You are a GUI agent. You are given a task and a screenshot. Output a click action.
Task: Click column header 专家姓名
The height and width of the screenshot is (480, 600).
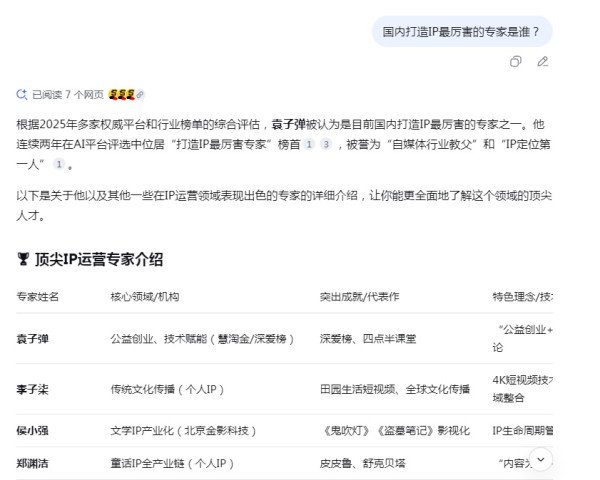tap(38, 297)
